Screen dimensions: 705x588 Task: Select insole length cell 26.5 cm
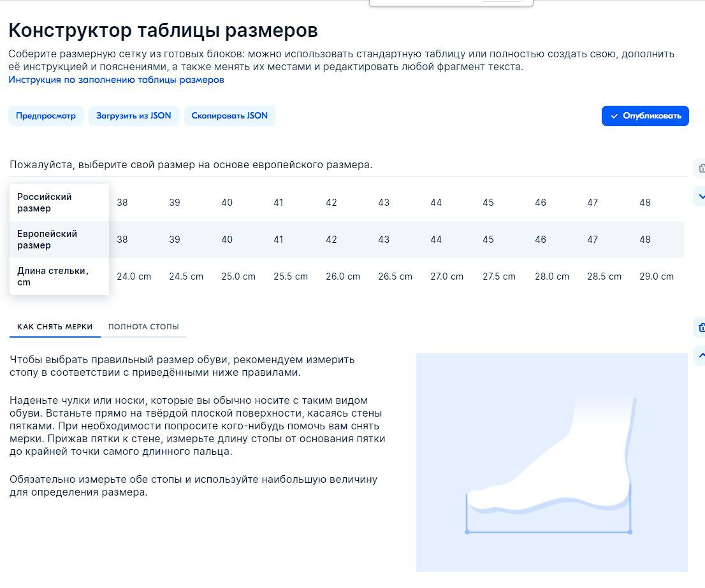[395, 276]
